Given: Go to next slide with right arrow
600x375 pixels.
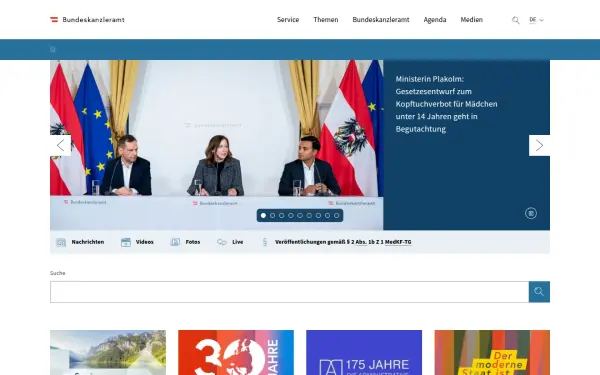Looking at the screenshot, I should [539, 145].
